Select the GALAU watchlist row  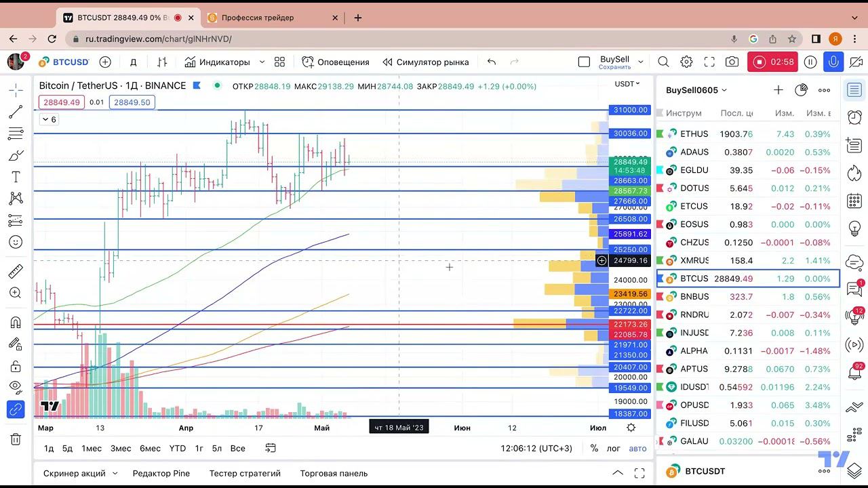[x=748, y=441]
